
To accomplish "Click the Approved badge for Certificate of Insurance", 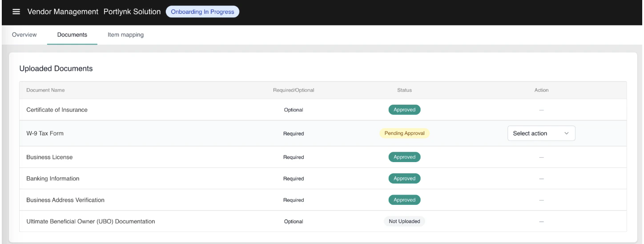I will [404, 110].
